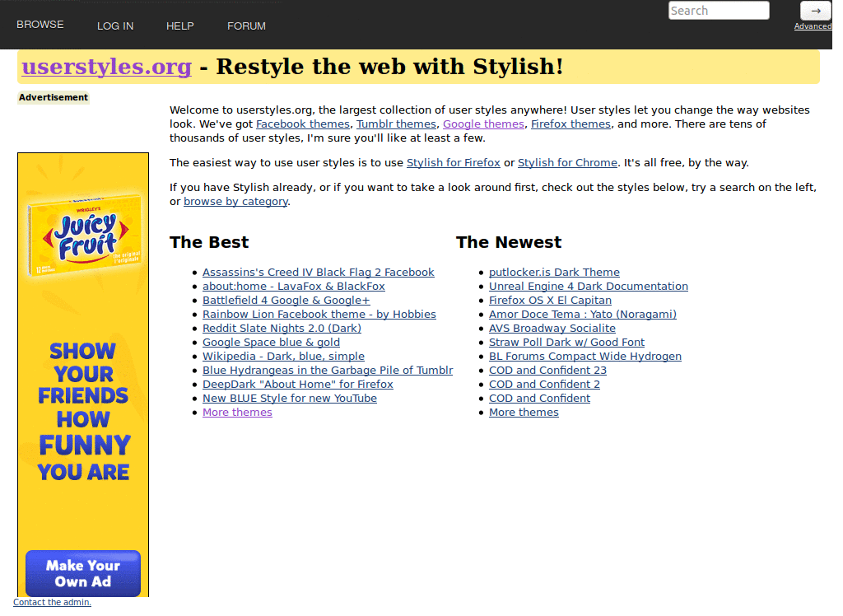Open the Tumblr themes link
Viewport: 843px width, 616px height.
click(x=396, y=124)
